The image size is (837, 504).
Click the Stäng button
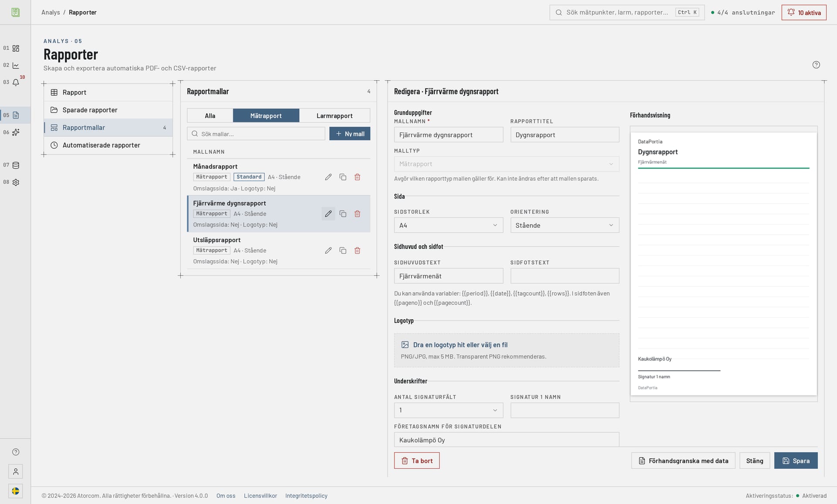755,460
